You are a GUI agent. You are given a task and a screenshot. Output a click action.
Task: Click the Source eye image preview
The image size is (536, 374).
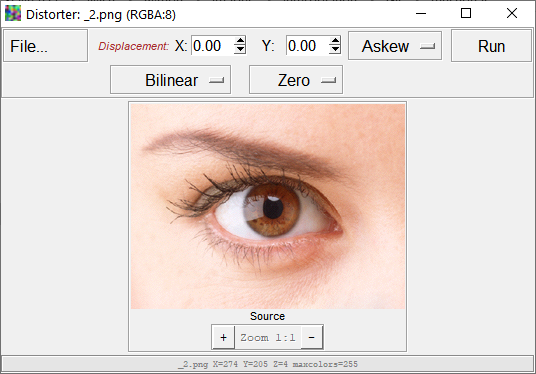(x=268, y=206)
